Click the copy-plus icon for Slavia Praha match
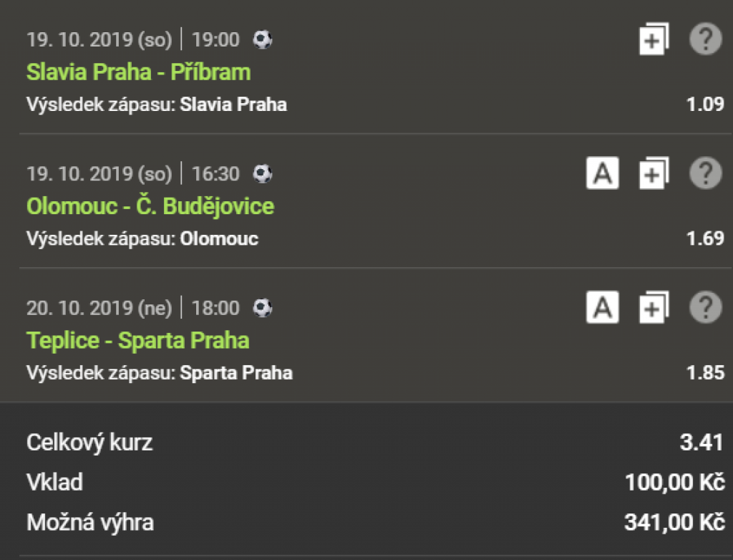This screenshot has width=733, height=560. click(x=654, y=39)
